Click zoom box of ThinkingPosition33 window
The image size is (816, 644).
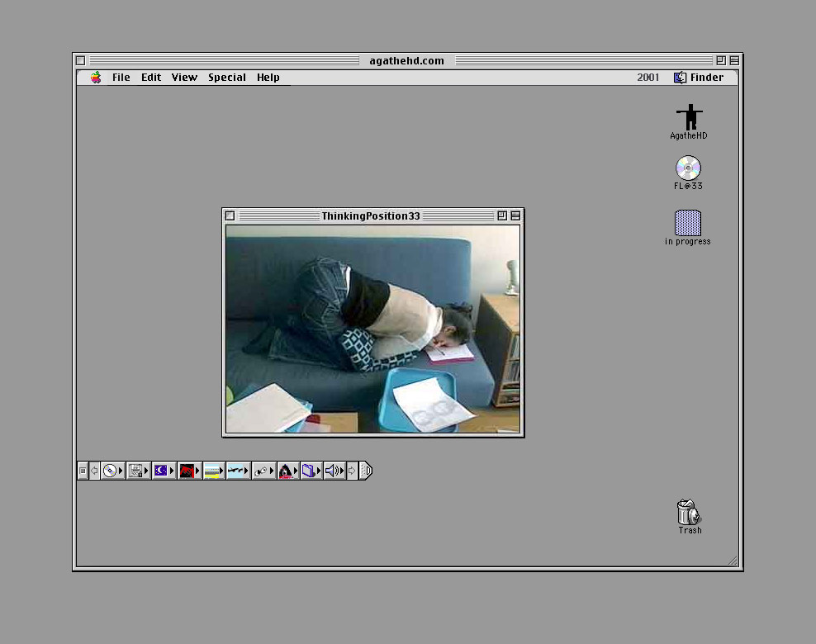tap(502, 215)
